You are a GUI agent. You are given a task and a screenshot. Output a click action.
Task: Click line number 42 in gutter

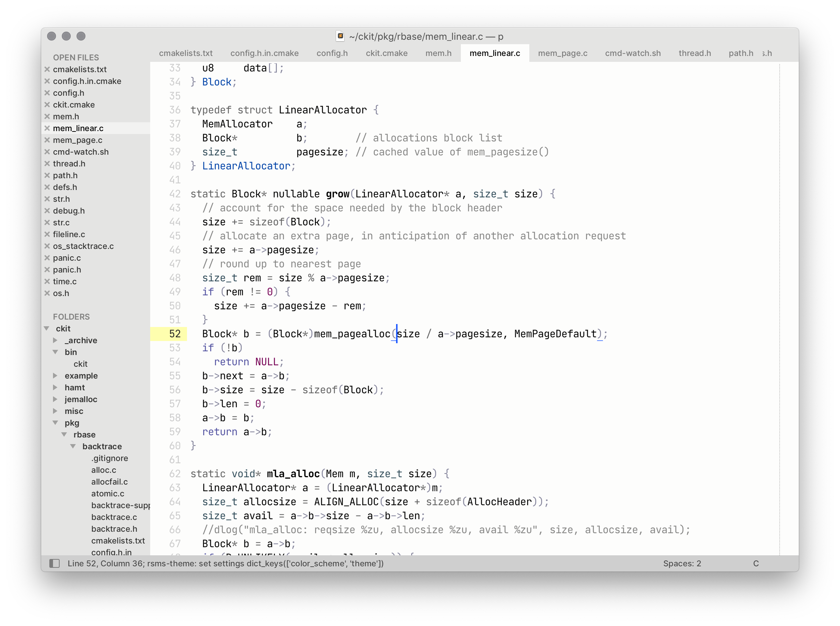pyautogui.click(x=174, y=194)
